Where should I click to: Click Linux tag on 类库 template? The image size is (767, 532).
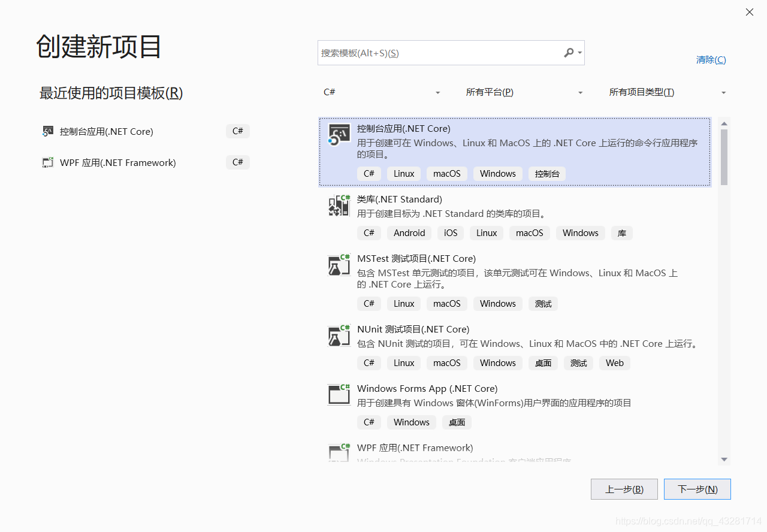point(487,233)
